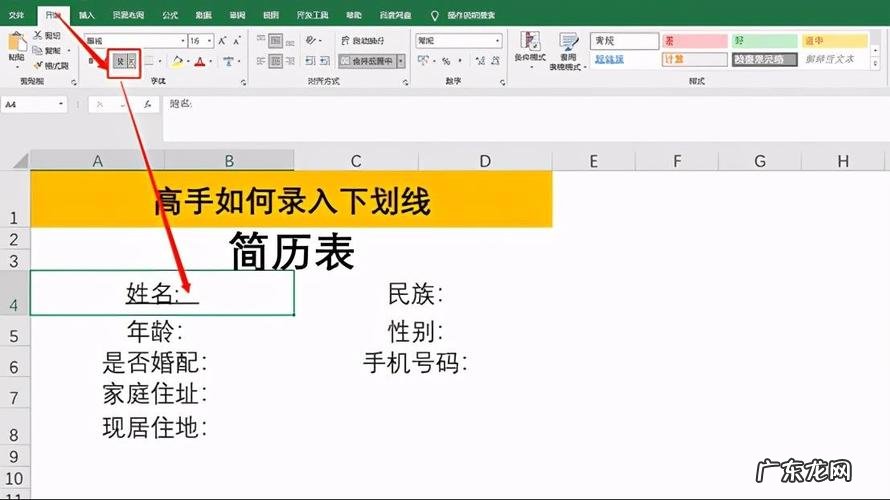Click the Cut scissors icon

[x=38, y=35]
